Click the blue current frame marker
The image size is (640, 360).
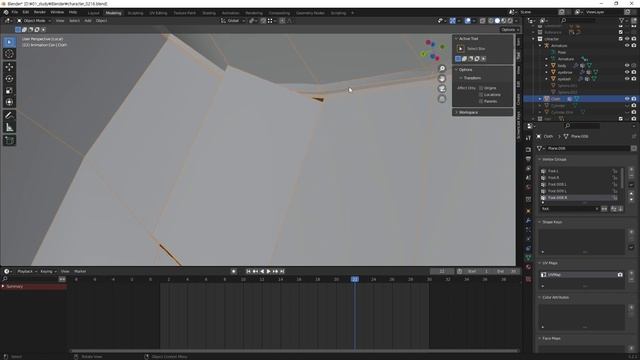(355, 279)
